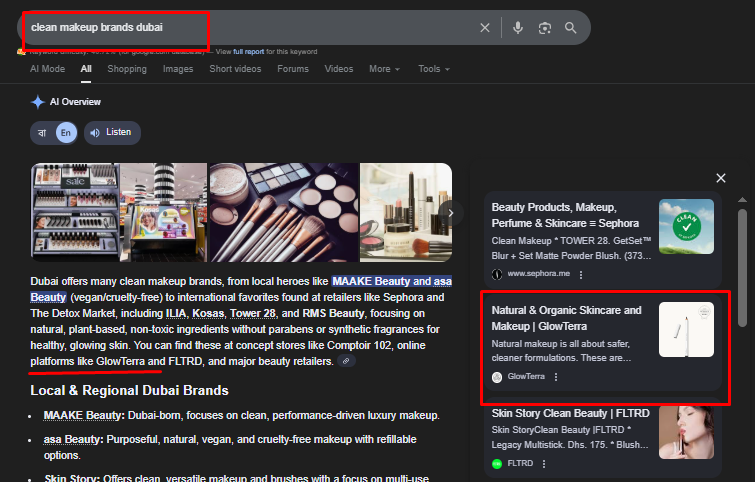Play audio with the Listen button
The image size is (755, 482).
tap(112, 132)
